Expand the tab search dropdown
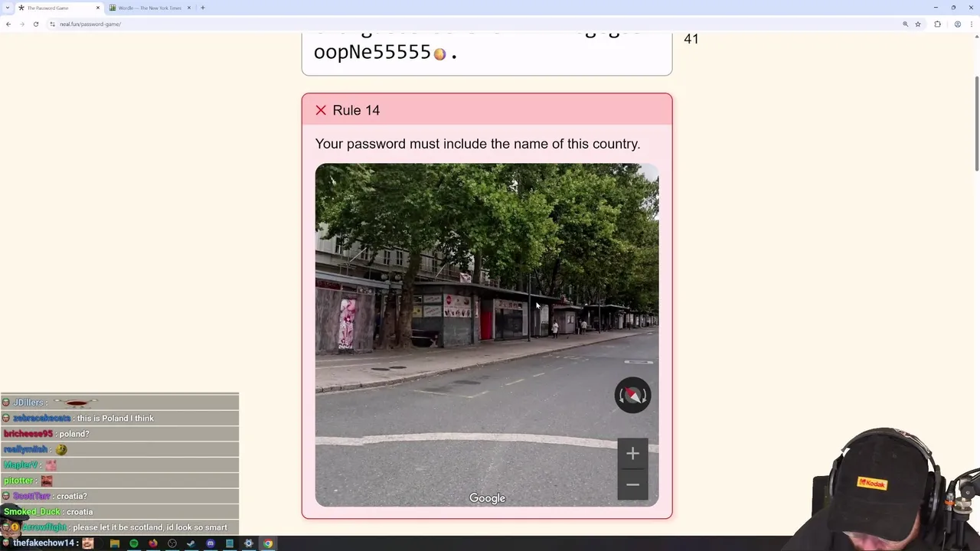The width and height of the screenshot is (980, 551). [x=8, y=8]
